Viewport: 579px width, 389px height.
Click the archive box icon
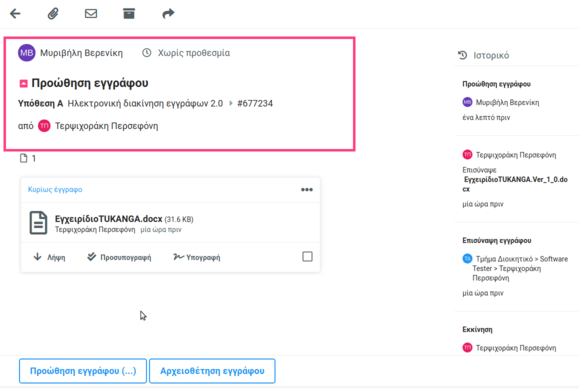129,14
